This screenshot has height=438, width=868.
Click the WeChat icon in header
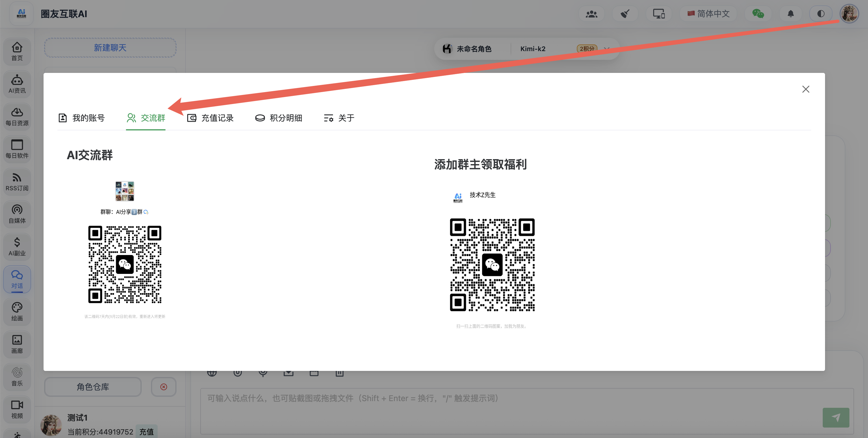(x=758, y=14)
